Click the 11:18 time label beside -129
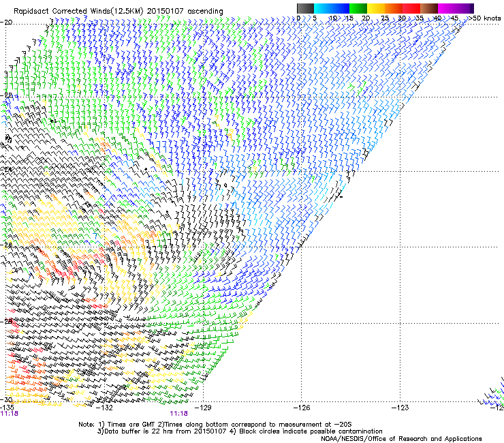Viewport: 504px width, 443px height. point(178,414)
